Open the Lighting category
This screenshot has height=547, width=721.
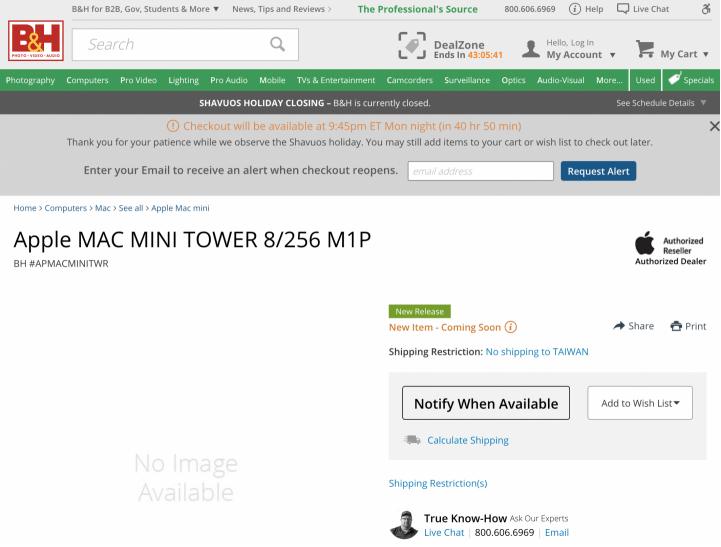[183, 80]
